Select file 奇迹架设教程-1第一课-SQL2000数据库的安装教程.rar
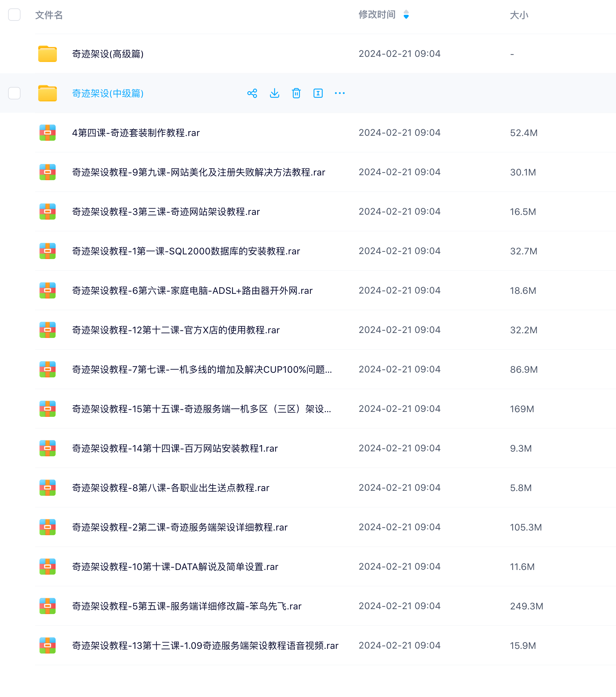This screenshot has height=697, width=616. coord(186,251)
